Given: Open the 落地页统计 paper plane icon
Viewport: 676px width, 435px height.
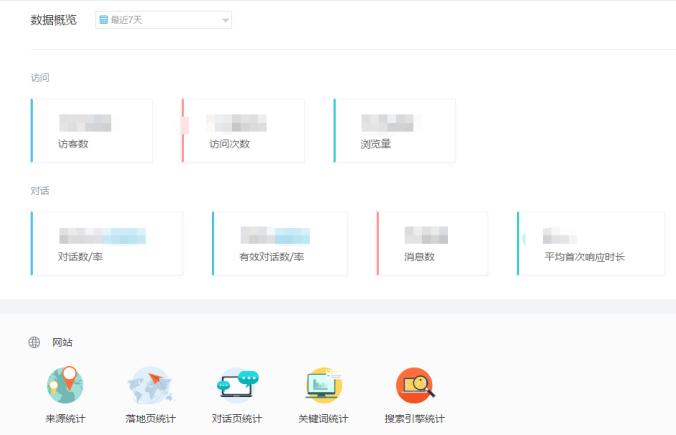Looking at the screenshot, I should pyautogui.click(x=150, y=385).
